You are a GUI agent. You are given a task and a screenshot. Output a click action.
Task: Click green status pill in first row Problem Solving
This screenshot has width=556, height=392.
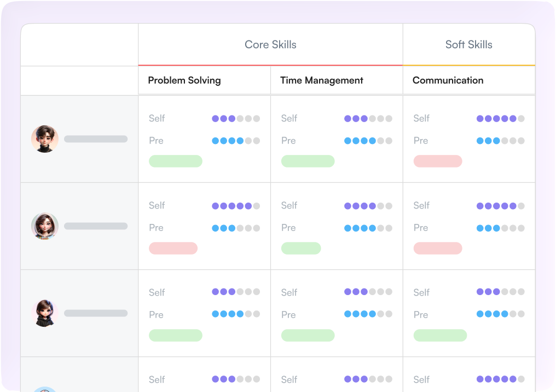click(x=176, y=161)
